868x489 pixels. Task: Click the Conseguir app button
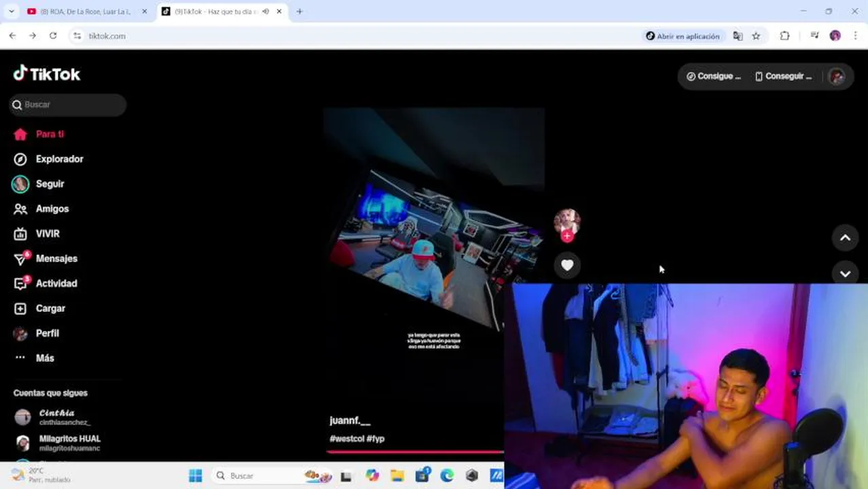point(783,76)
